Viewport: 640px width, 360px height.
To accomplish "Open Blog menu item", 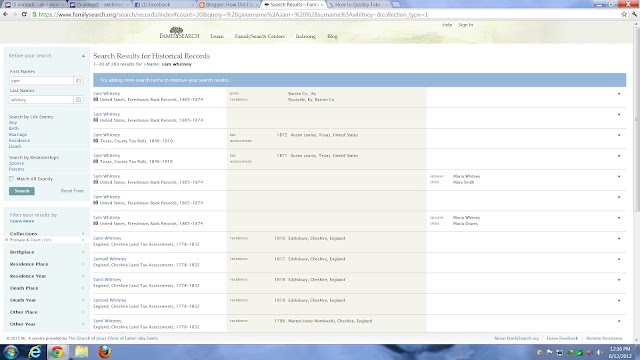I will tap(332, 36).
